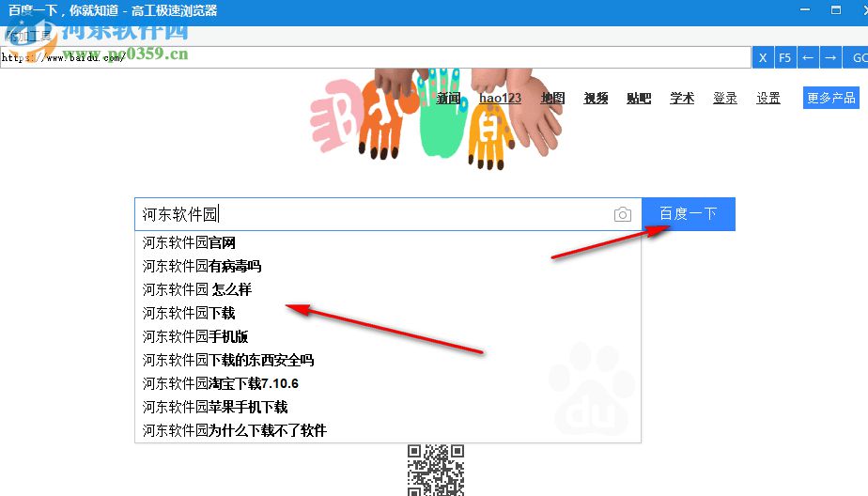Select suggestion 河东软件园有病毒吗
This screenshot has height=496, width=868.
point(387,266)
